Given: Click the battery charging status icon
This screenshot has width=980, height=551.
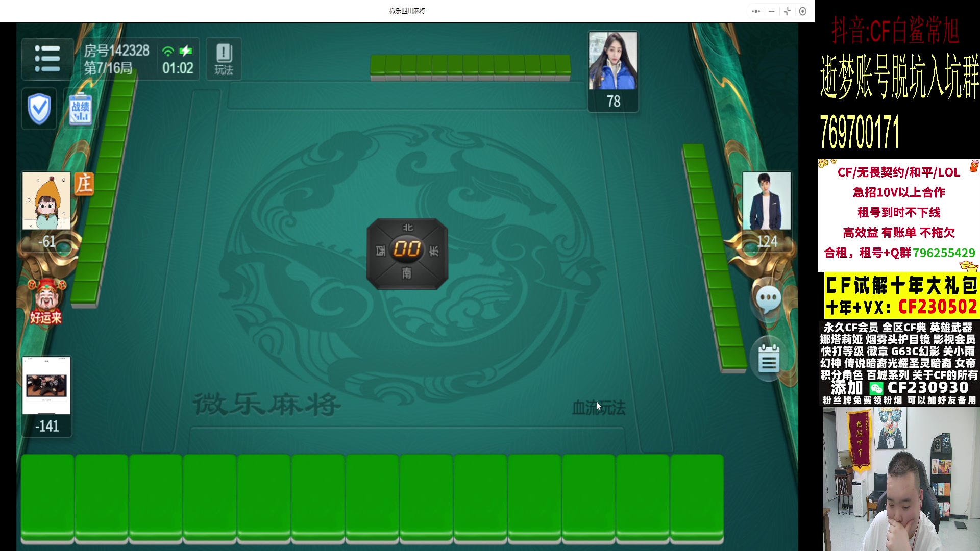Looking at the screenshot, I should 186,51.
